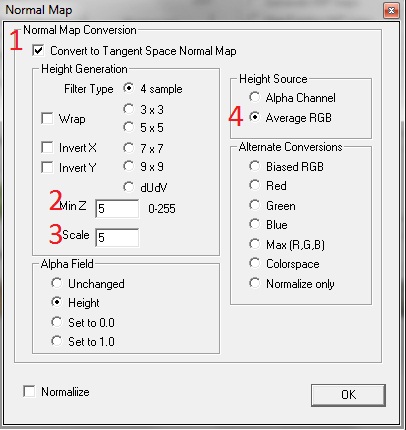Select Red alternate conversion
This screenshot has height=430, width=406.
coord(254,185)
